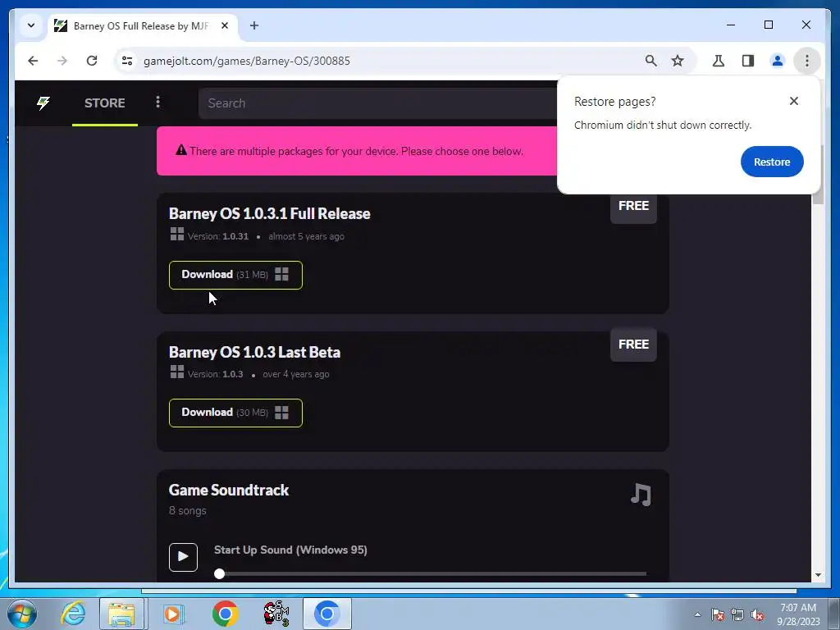Focus the Game Jolt search field

(377, 103)
